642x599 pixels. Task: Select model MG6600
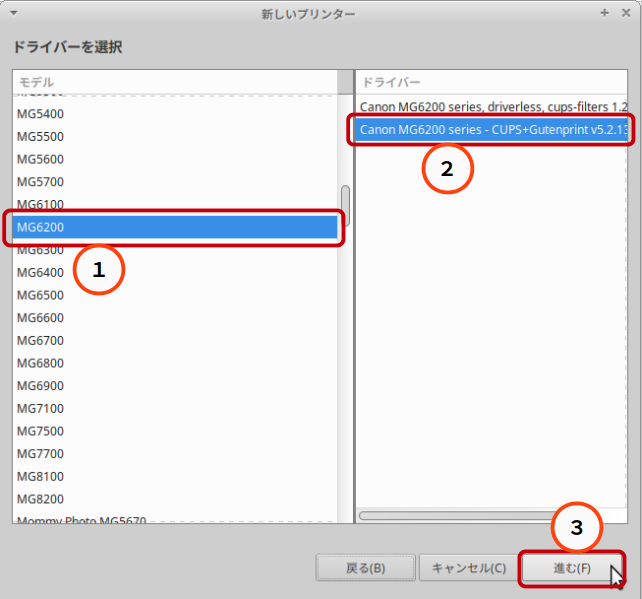(175, 318)
